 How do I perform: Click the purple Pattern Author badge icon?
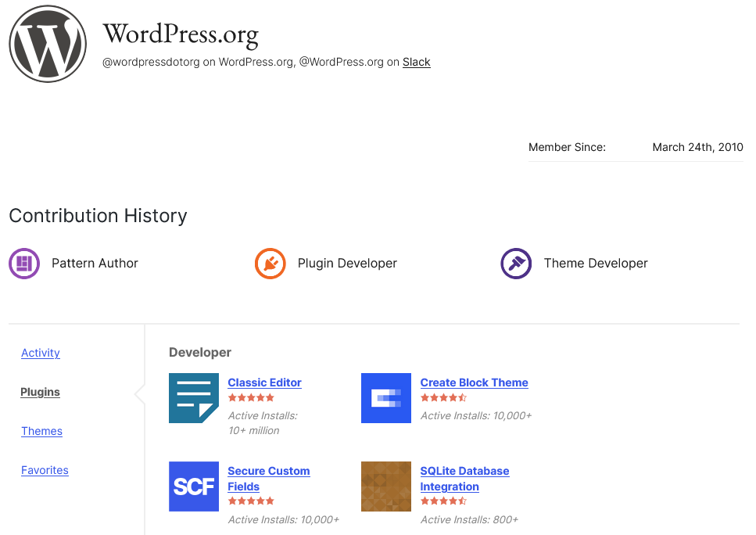[x=24, y=264]
